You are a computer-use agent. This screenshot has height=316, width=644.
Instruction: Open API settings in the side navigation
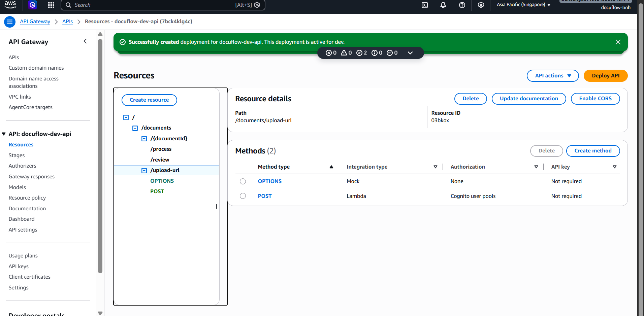[23, 230]
